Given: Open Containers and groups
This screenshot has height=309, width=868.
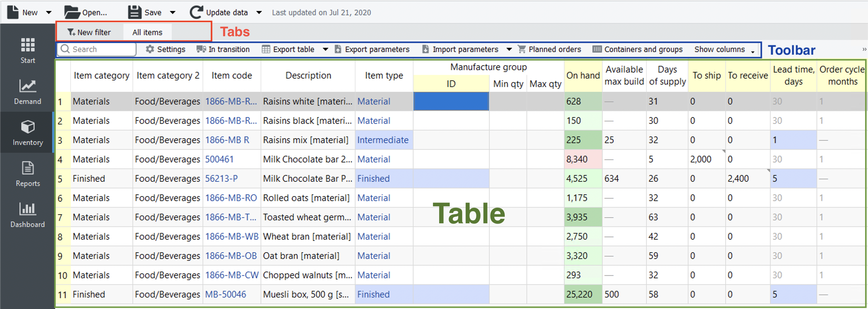Looking at the screenshot, I should coord(637,49).
